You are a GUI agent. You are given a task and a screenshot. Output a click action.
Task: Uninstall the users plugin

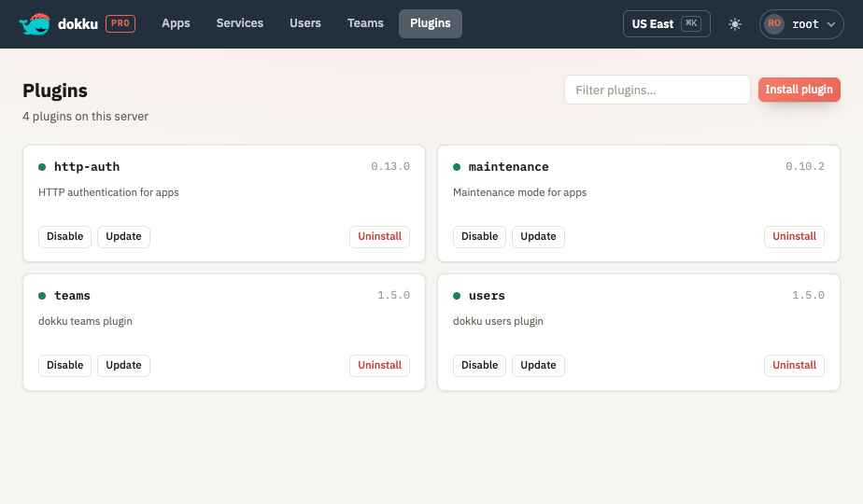[x=794, y=365]
